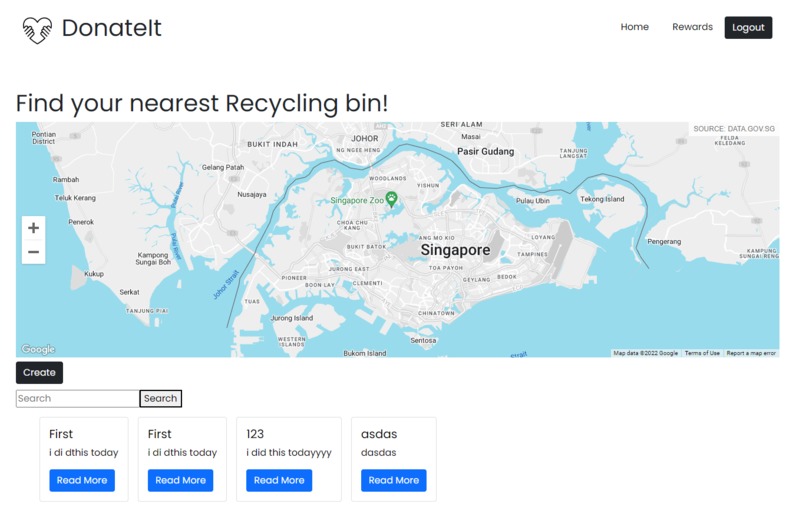
Task: Read More on the asdas card
Action: click(x=394, y=480)
